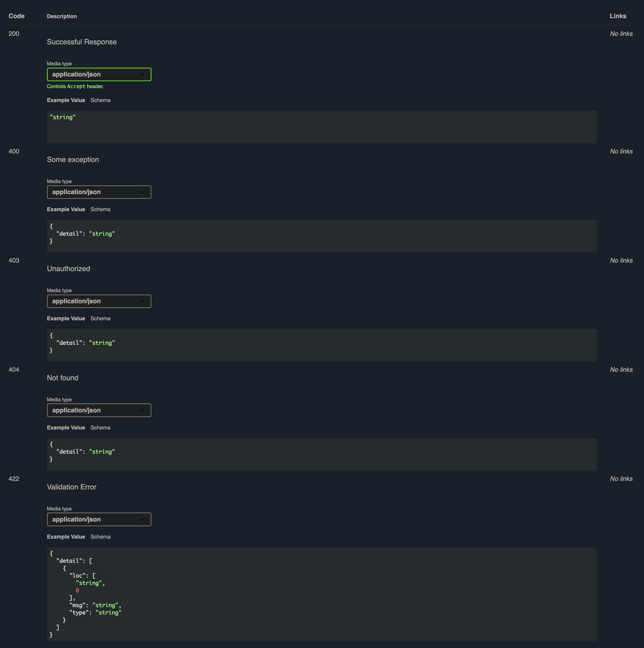The height and width of the screenshot is (648, 644).
Task: Click the Successful Response description
Action: (82, 42)
